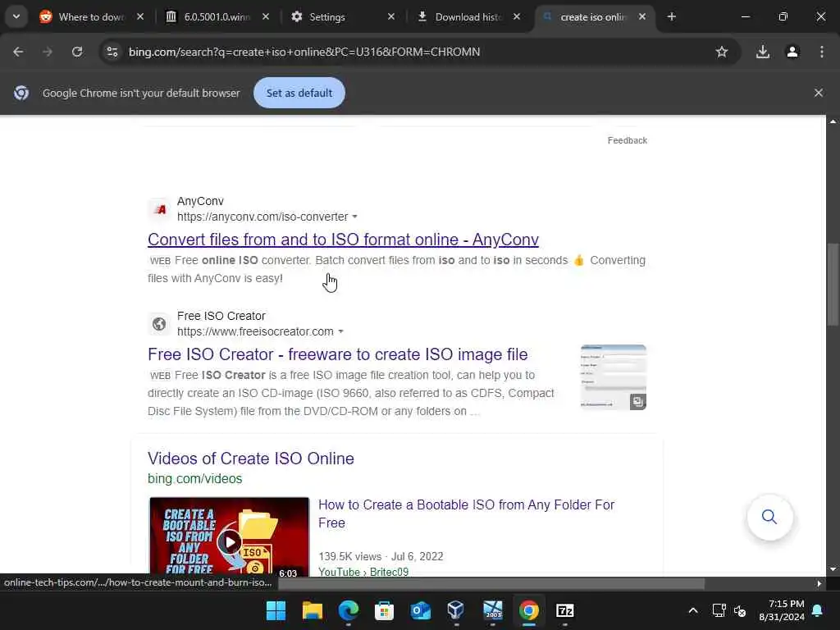
Task: Open Free ISO Creator freeware result link
Action: (337, 354)
